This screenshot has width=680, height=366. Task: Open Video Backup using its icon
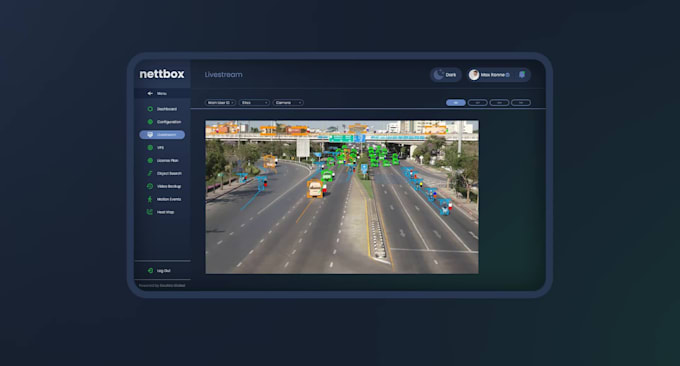pyautogui.click(x=150, y=186)
